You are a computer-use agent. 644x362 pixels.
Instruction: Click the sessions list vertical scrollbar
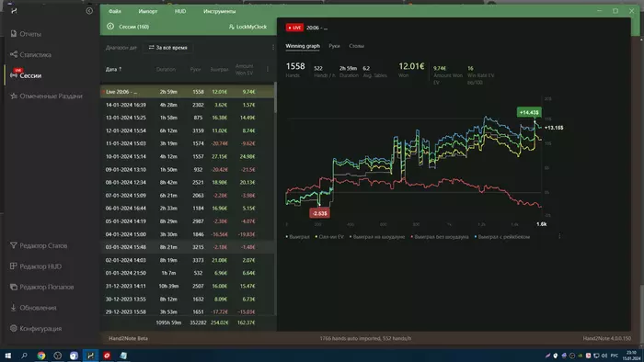[x=275, y=97]
